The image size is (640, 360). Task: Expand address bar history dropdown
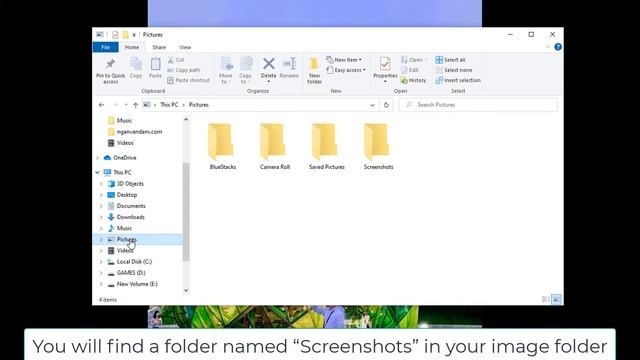372,105
